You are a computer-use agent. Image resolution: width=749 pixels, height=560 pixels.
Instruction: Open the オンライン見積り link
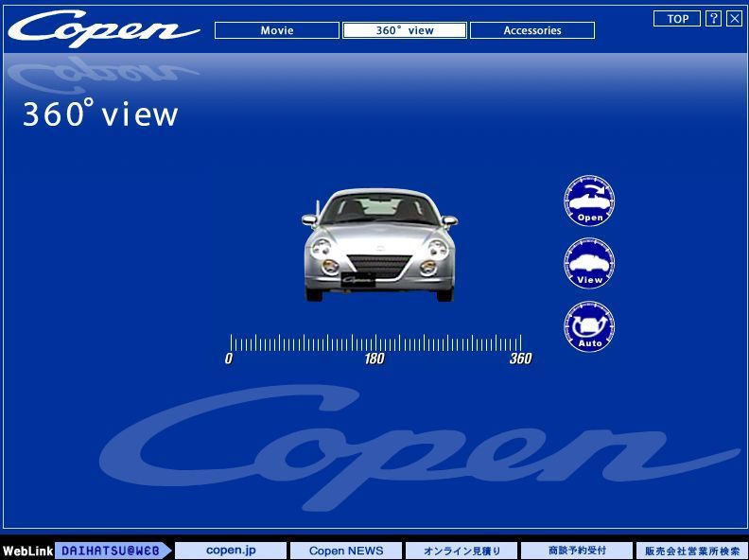462,551
